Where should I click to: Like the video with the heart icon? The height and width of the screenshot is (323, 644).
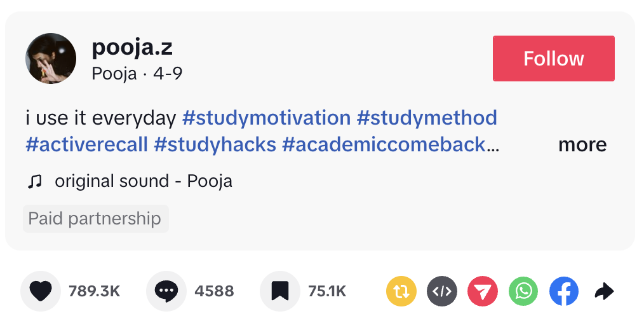(x=41, y=291)
